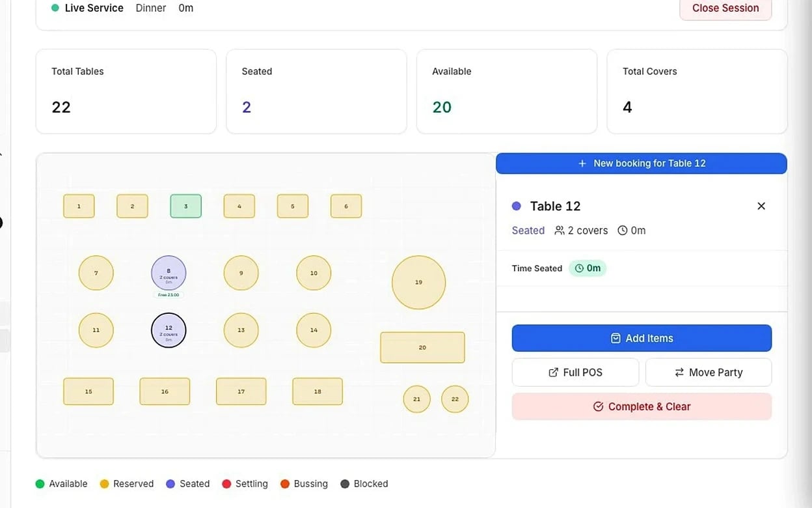Screen dimensions: 812x508
Task: Select the green available table 3
Action: [x=186, y=206]
